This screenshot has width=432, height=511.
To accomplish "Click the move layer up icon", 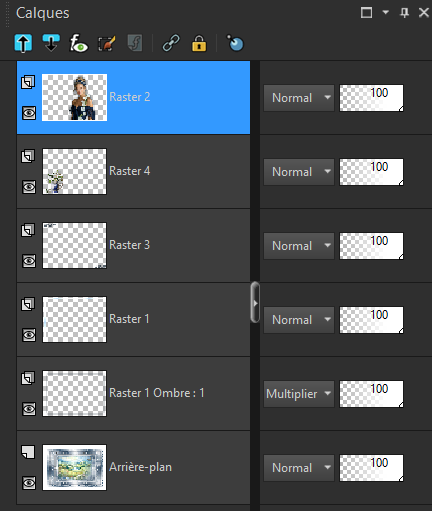I will coord(23,43).
